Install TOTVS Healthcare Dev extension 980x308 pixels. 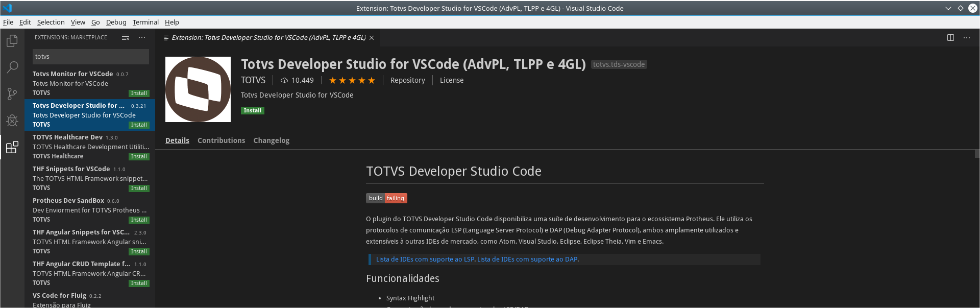pyautogui.click(x=139, y=157)
